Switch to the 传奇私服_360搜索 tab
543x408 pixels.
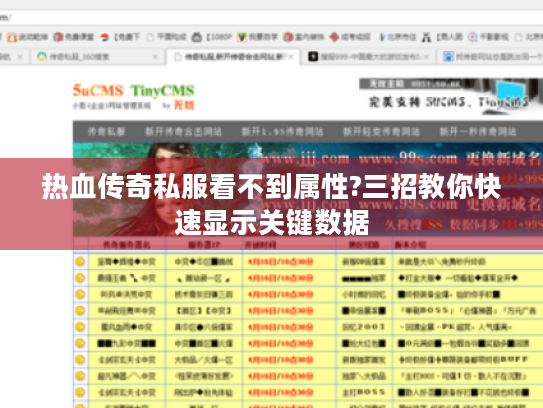coord(97,56)
